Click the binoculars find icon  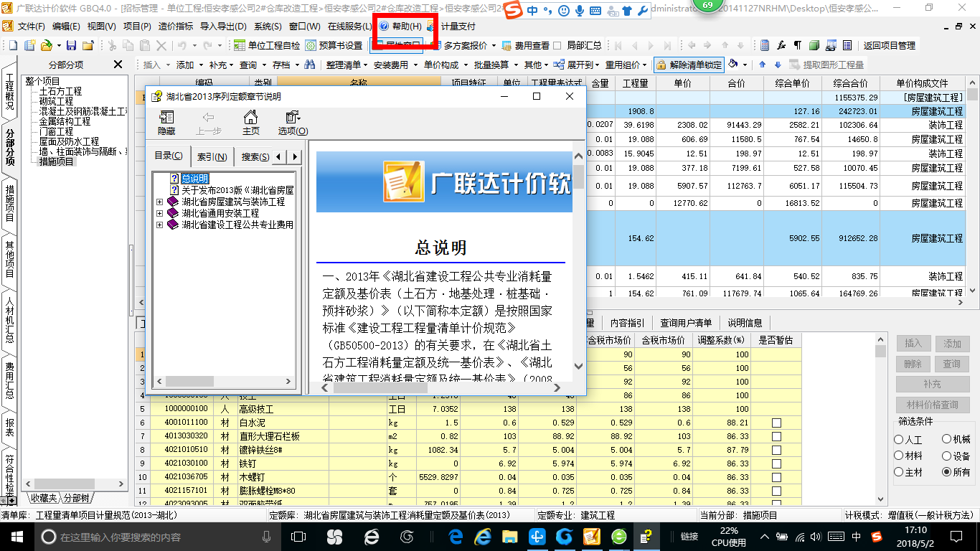(x=310, y=65)
